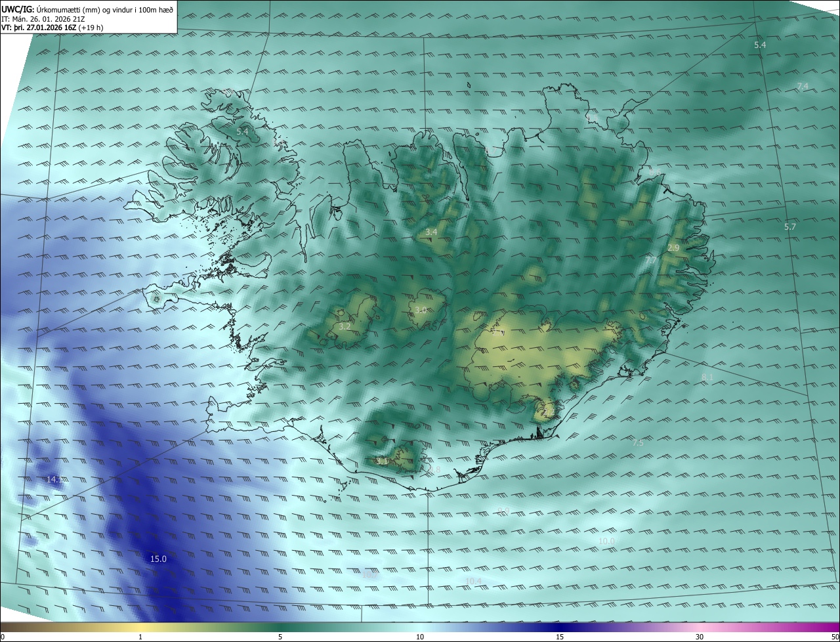The image size is (840, 642).
Task: Click the 3.0 value over Hofsjökull glacier
Action: pos(421,310)
